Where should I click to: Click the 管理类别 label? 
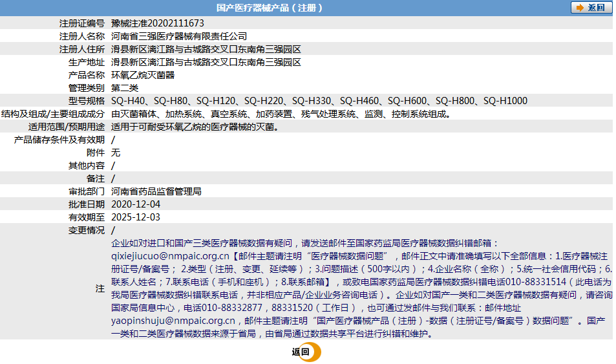point(87,88)
